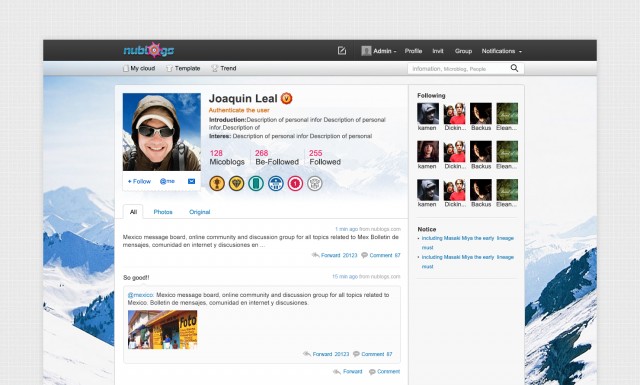Switch to the Photos tab

163,212
